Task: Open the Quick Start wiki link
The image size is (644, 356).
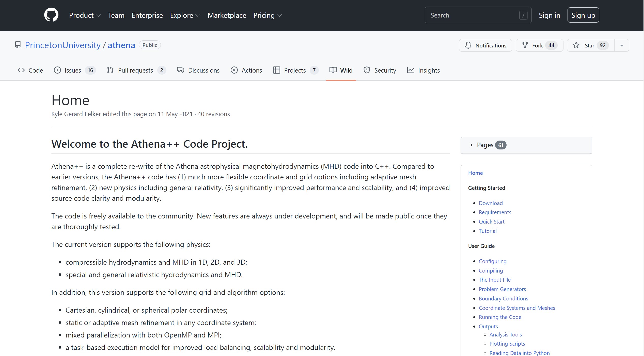Action: pos(491,222)
